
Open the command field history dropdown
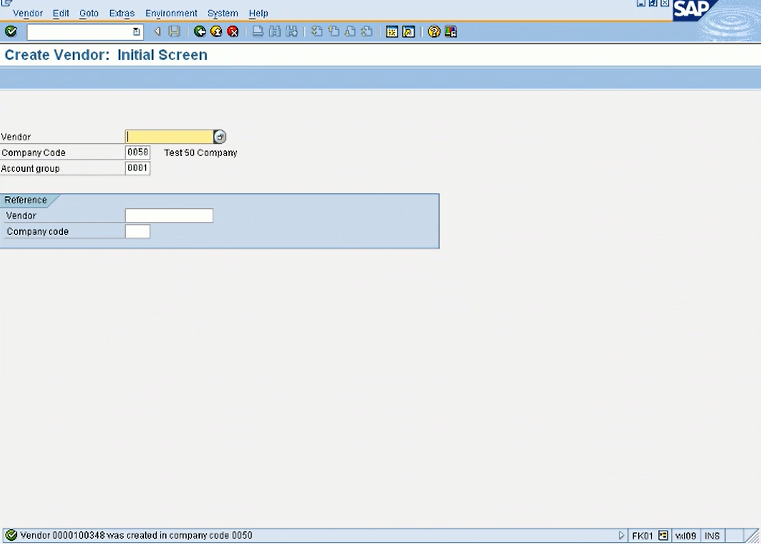coord(136,32)
